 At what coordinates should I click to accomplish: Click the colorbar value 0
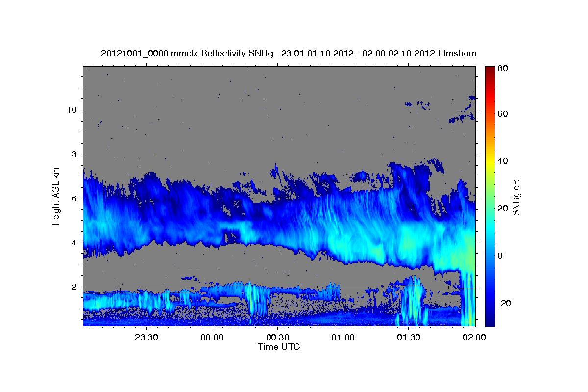pyautogui.click(x=500, y=255)
